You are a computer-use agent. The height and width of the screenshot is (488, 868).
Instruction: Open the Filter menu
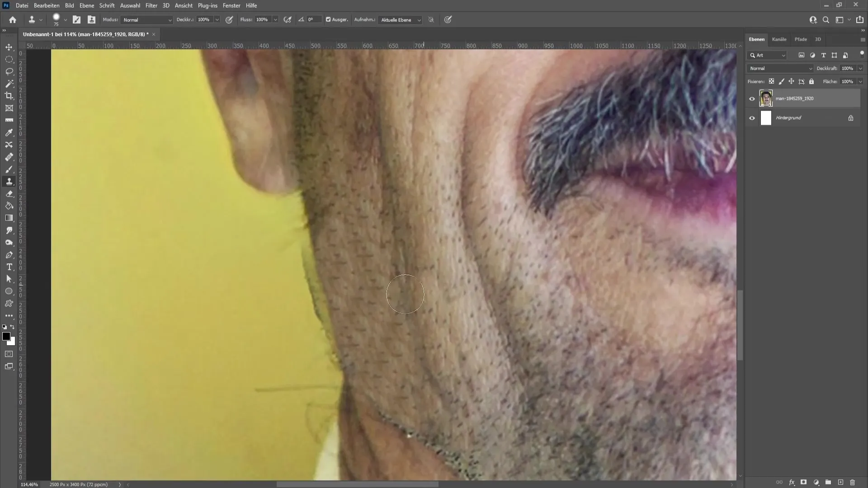151,5
